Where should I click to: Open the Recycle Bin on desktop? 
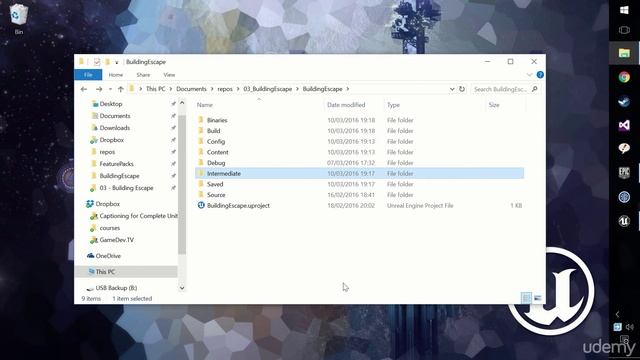[x=18, y=18]
